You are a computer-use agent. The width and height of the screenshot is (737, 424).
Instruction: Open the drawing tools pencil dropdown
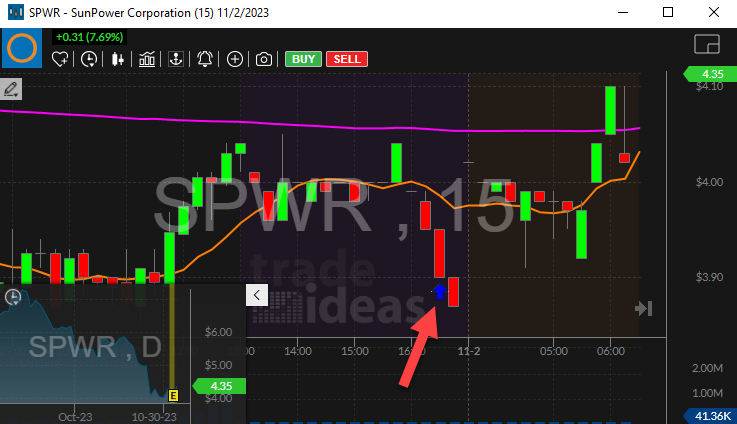click(13, 90)
